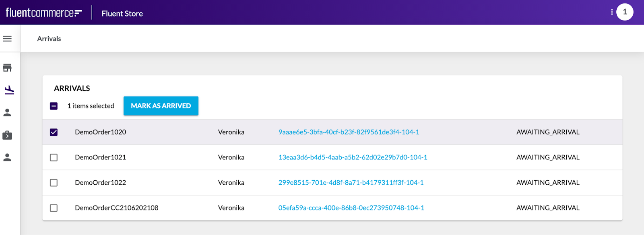Image resolution: width=644 pixels, height=235 pixels.
Task: Open the three-dot options menu in the header
Action: click(612, 12)
